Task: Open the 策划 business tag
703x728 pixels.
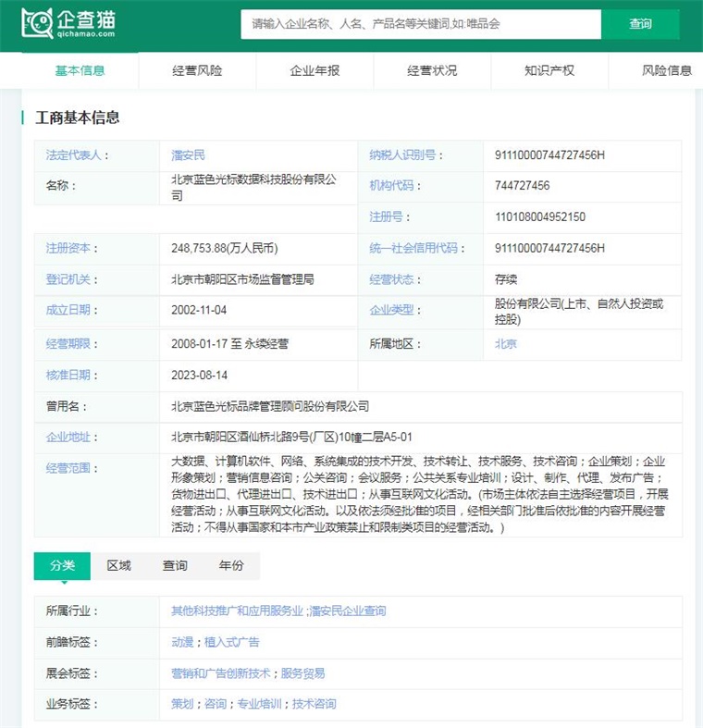Action: 182,704
